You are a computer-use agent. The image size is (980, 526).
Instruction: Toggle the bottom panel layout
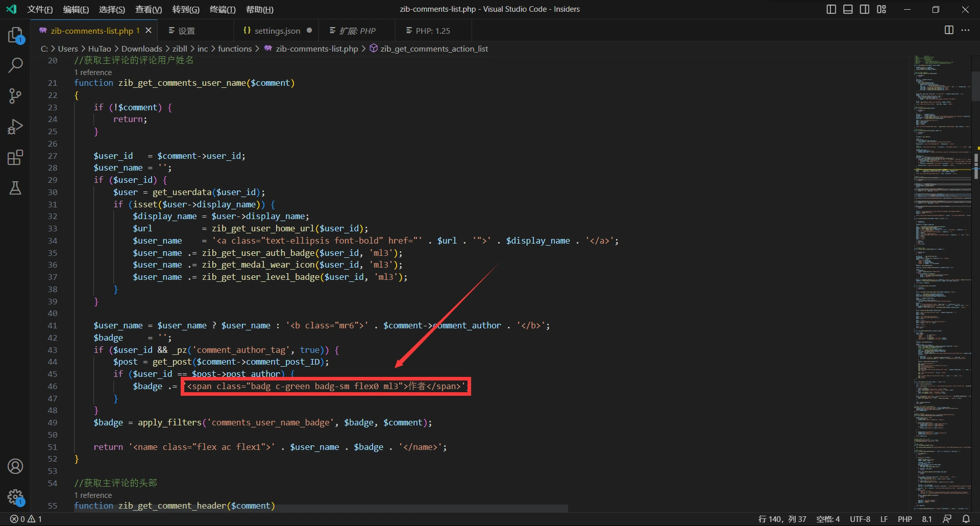(x=848, y=9)
